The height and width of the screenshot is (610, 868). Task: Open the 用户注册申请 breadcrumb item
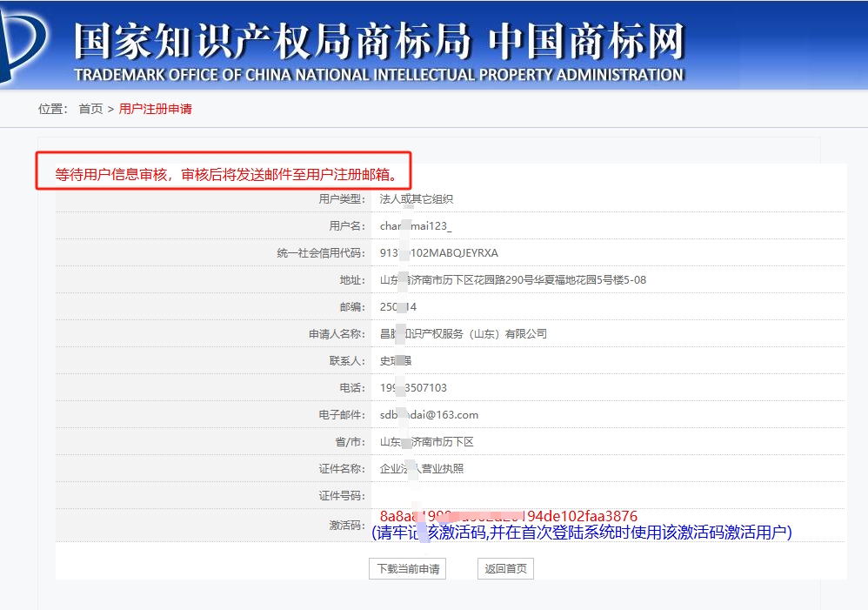(x=155, y=109)
